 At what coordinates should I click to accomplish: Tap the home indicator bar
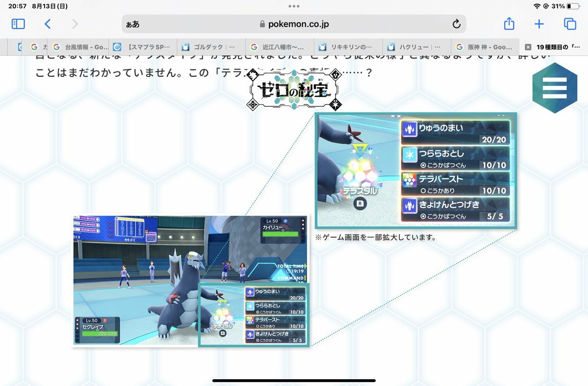pyautogui.click(x=294, y=380)
